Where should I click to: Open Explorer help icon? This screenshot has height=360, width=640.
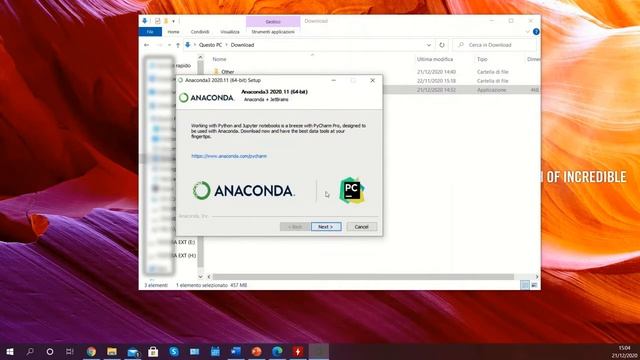tap(536, 32)
